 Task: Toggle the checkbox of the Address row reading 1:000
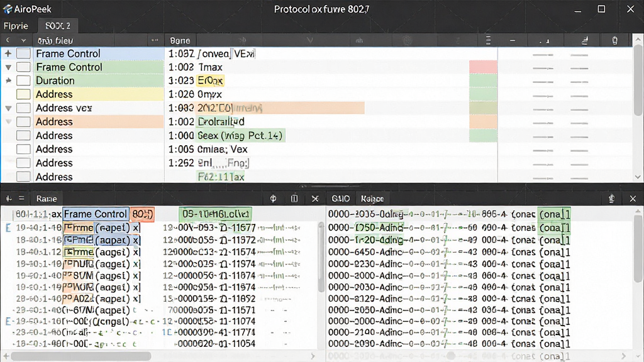tap(23, 136)
